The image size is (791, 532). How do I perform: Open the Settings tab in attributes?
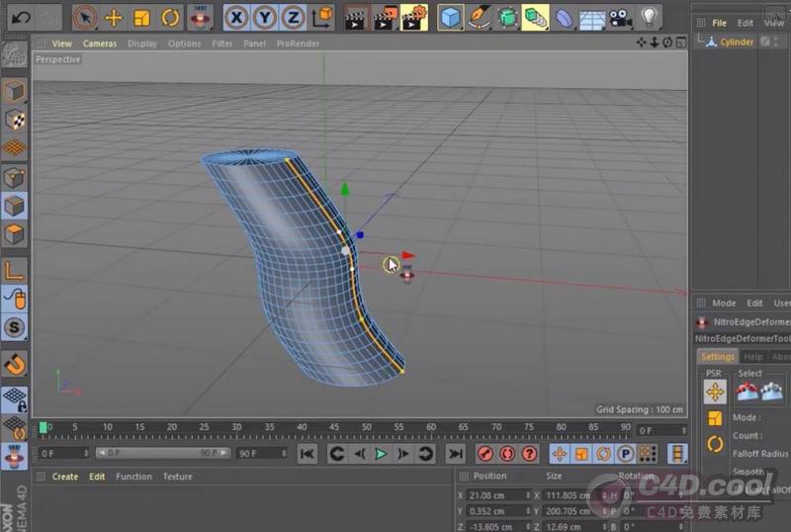[x=718, y=357]
